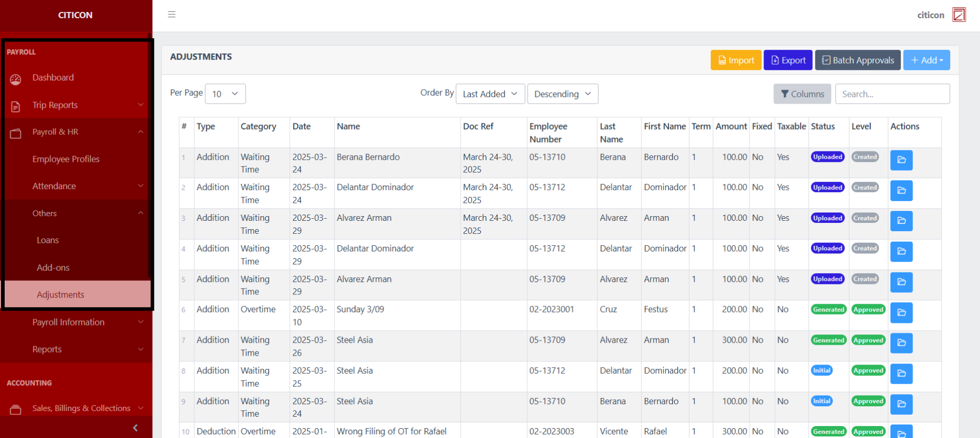Expand the Add dropdown button
Viewport: 980px width, 438px height.
click(x=926, y=60)
